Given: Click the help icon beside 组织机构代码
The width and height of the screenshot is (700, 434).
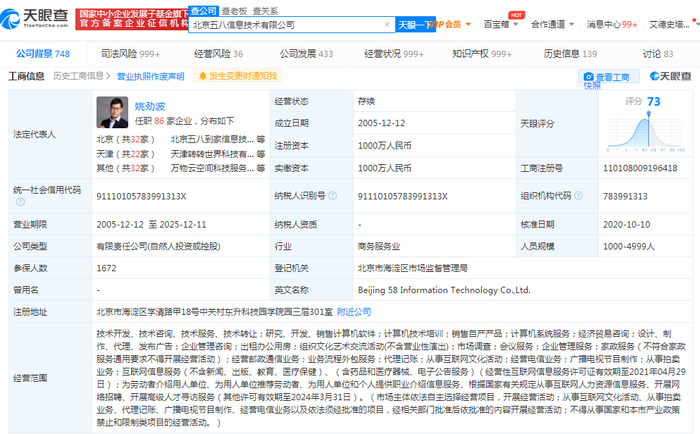Looking at the screenshot, I should tap(578, 196).
